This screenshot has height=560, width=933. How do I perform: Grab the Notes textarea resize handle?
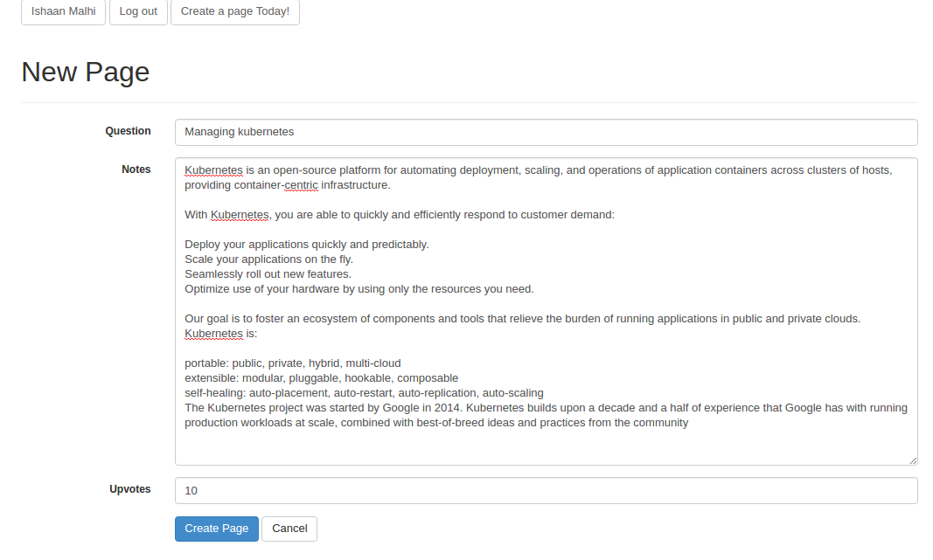(x=913, y=460)
